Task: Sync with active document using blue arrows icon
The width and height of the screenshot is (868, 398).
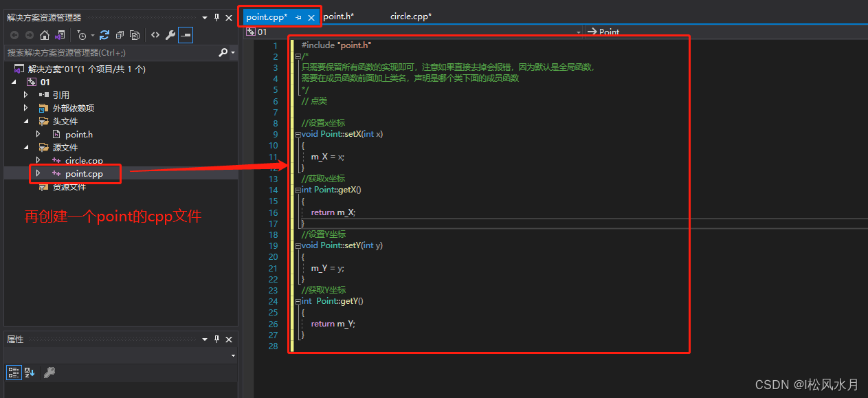Action: click(x=104, y=35)
